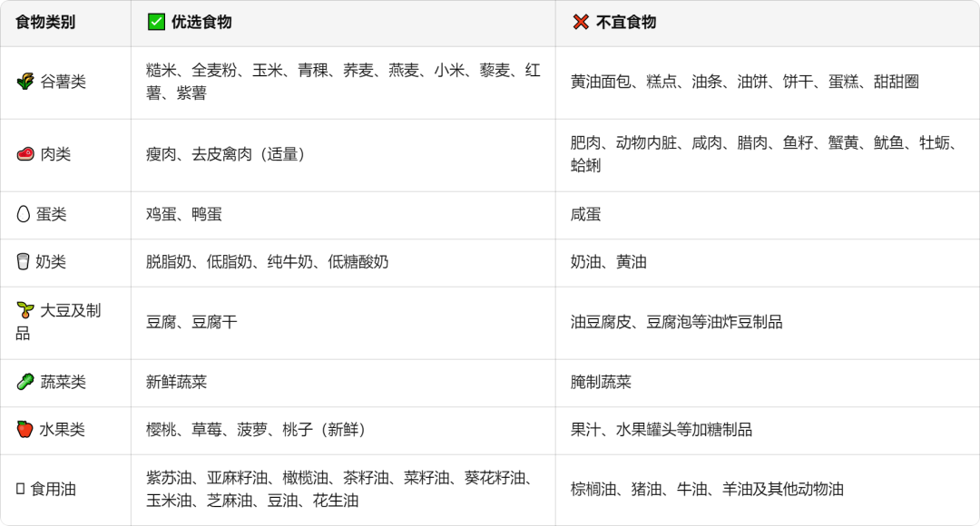Screen dimensions: 980x526
Task: Click the cell starting with 棕榈油、猪油
Action: pos(768,490)
